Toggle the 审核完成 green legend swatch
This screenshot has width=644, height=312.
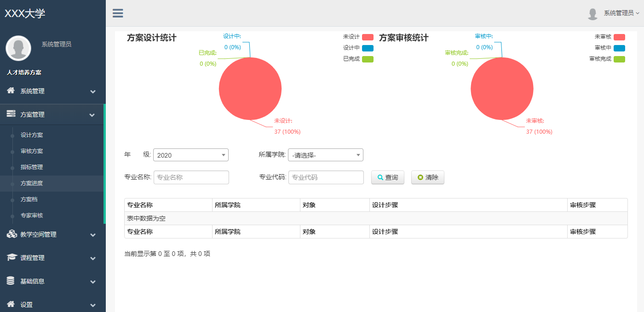click(x=619, y=59)
